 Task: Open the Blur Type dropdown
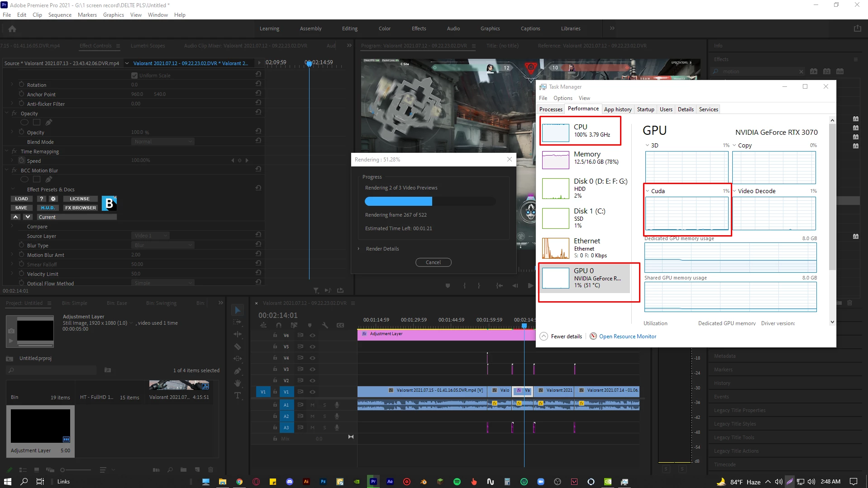tap(163, 245)
